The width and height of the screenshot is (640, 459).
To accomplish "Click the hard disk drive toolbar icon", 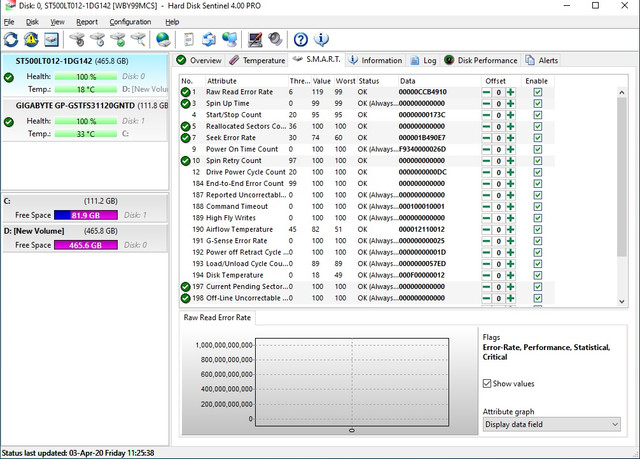I will 51,40.
